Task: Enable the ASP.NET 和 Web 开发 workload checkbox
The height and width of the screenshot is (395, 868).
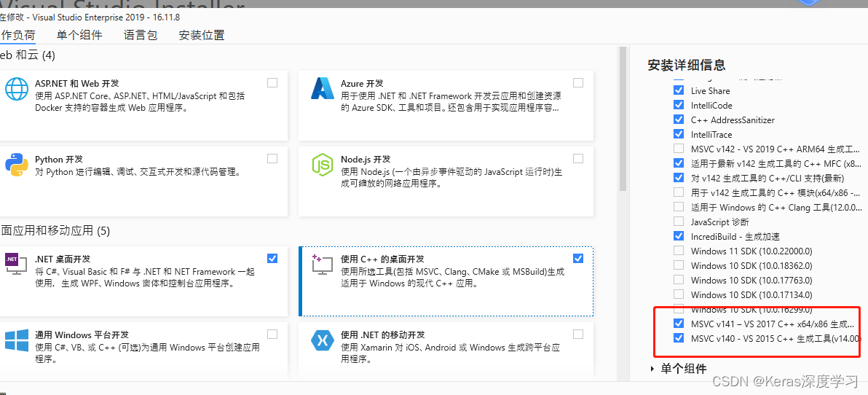Action: click(272, 82)
